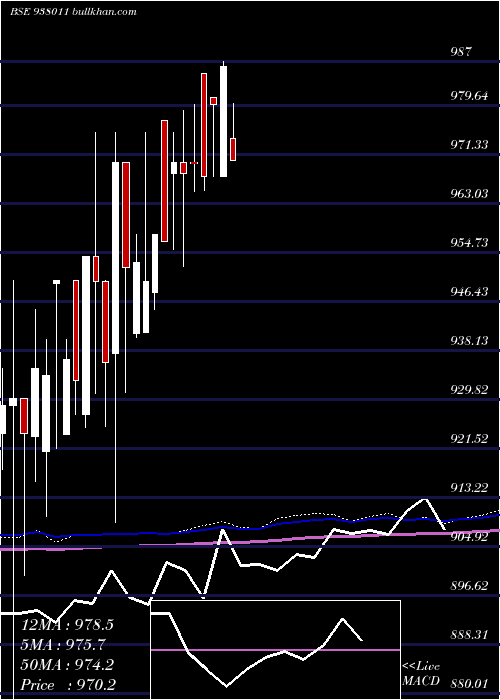
Task: Click the 963.03 price axis label
Action: [x=469, y=194]
